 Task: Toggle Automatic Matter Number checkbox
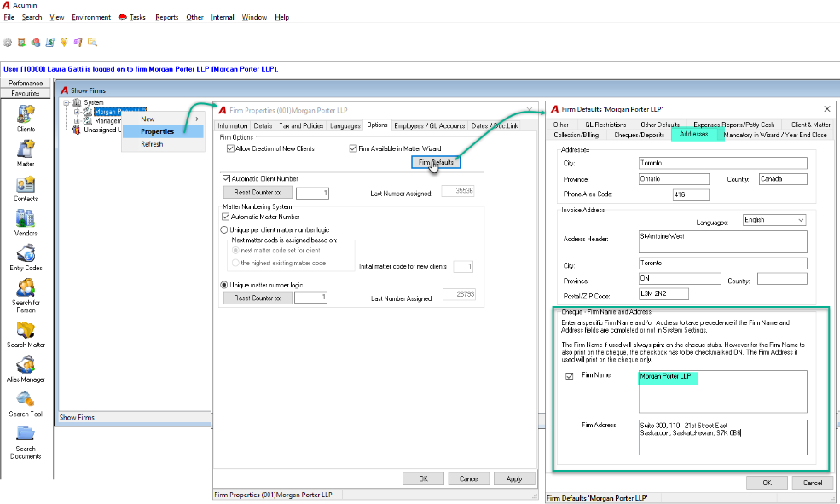click(225, 217)
